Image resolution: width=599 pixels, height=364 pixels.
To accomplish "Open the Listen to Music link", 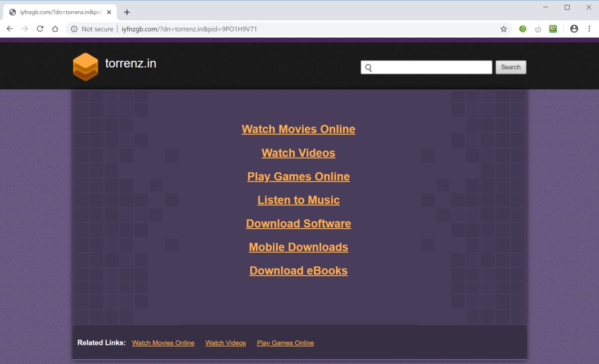I will 298,200.
